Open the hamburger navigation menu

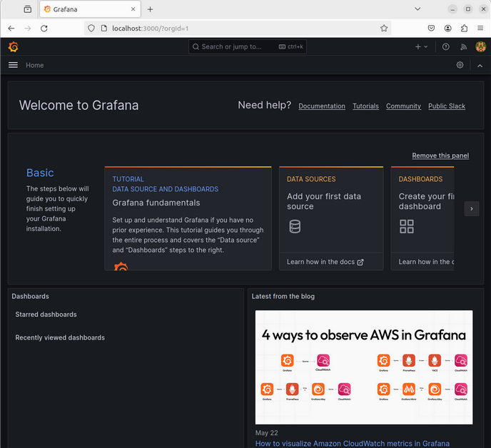(13, 65)
